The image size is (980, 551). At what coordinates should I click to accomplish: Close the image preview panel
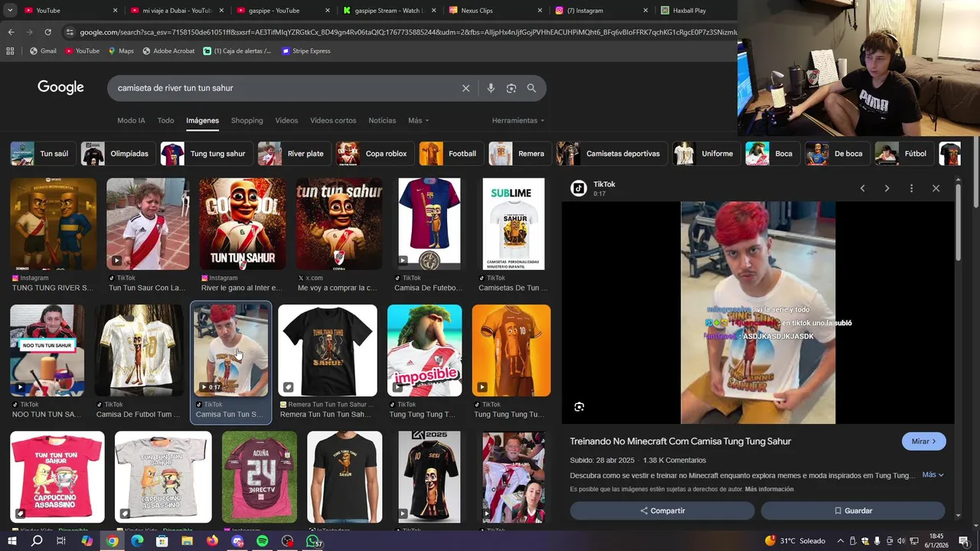pyautogui.click(x=936, y=188)
